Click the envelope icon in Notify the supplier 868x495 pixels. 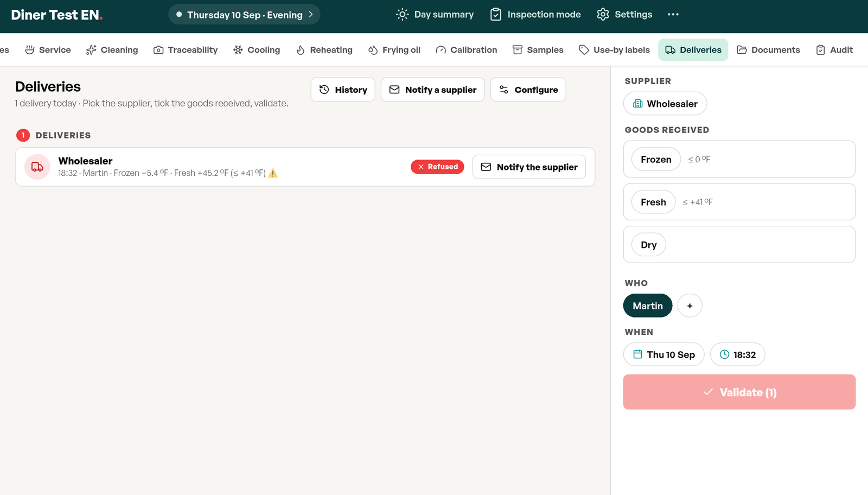point(486,167)
